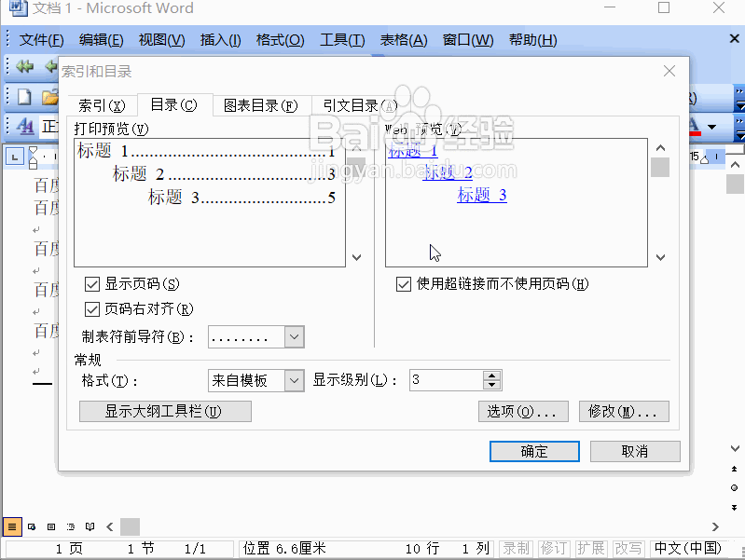This screenshot has width=745, height=560.
Task: Click the 标题 2 link in Web preview
Action: tap(448, 172)
